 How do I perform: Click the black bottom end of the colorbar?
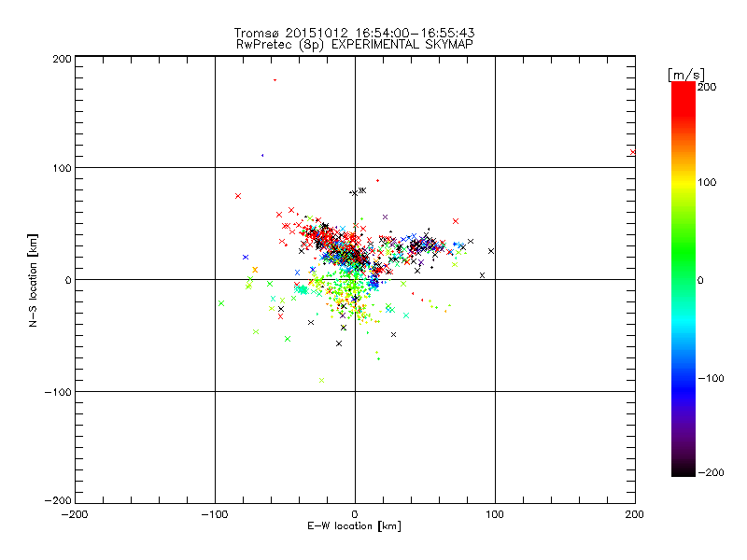683,469
